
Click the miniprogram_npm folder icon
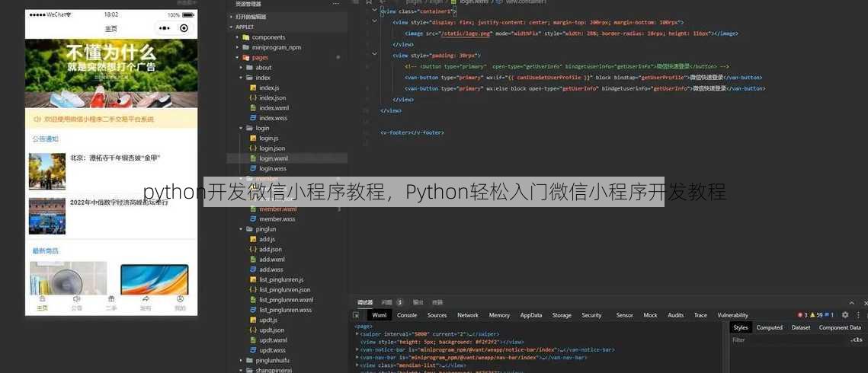click(246, 47)
